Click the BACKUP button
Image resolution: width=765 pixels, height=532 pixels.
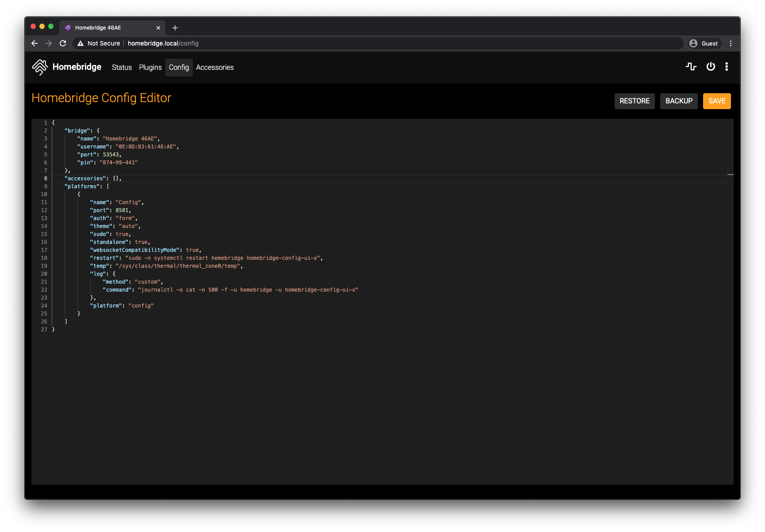[679, 101]
